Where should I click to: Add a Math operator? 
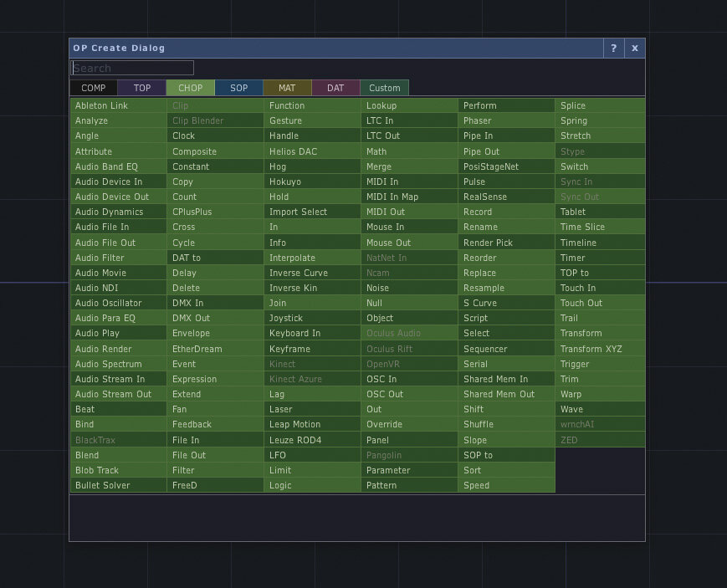[x=409, y=151]
